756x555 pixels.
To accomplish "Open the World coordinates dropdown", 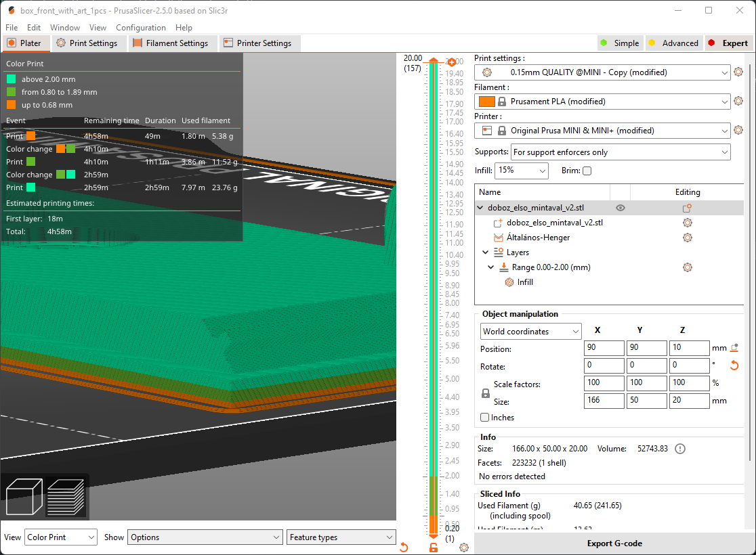I will [531, 332].
